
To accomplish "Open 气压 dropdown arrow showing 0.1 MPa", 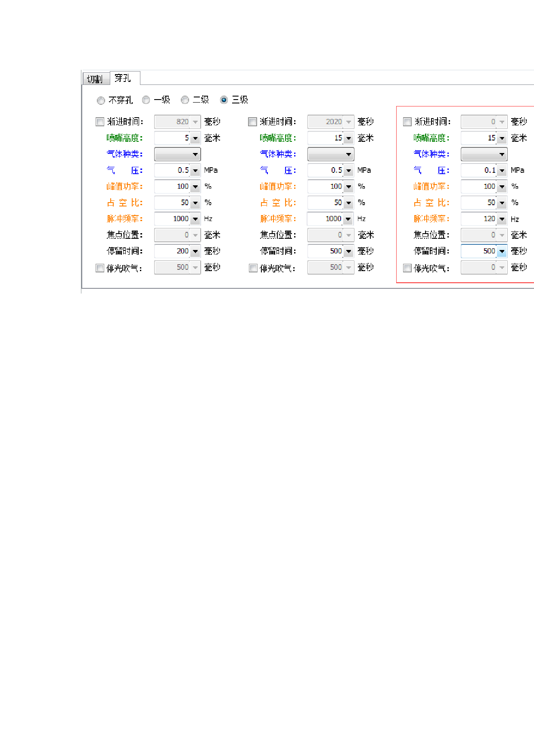I will coord(502,171).
